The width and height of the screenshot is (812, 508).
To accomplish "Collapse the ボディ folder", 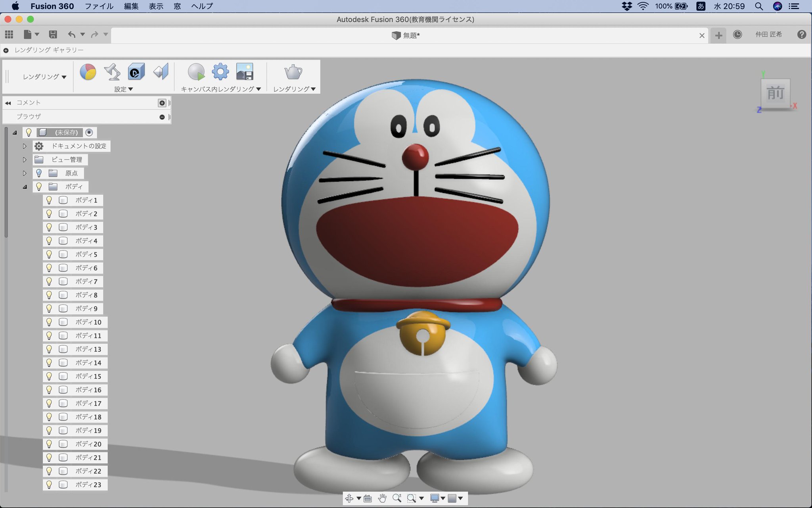I will tap(25, 187).
